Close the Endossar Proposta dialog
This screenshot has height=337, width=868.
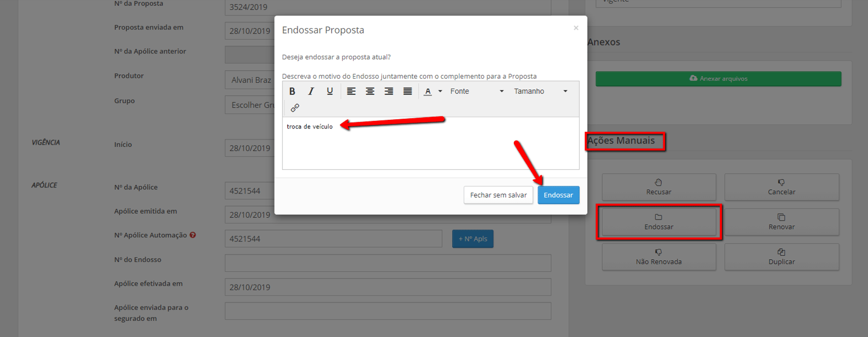click(576, 28)
